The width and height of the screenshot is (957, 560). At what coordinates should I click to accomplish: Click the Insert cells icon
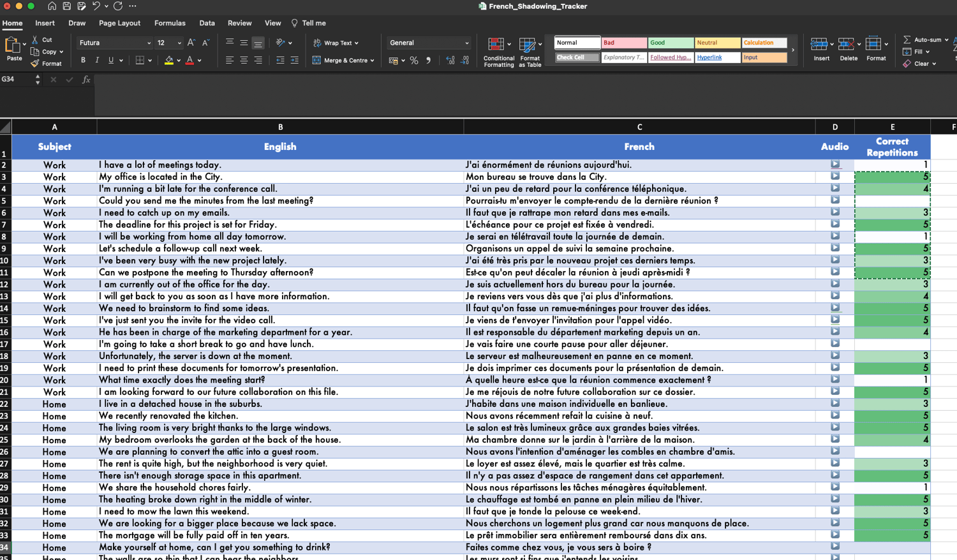coord(819,44)
